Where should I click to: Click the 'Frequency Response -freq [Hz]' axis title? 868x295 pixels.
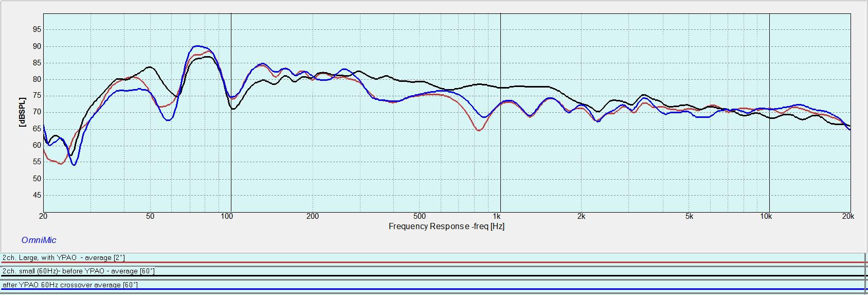click(x=446, y=226)
